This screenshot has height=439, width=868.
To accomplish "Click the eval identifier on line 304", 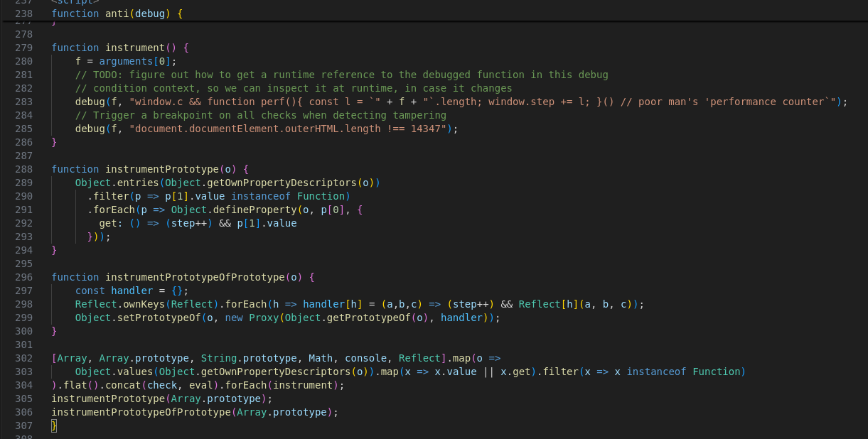I will [195, 385].
